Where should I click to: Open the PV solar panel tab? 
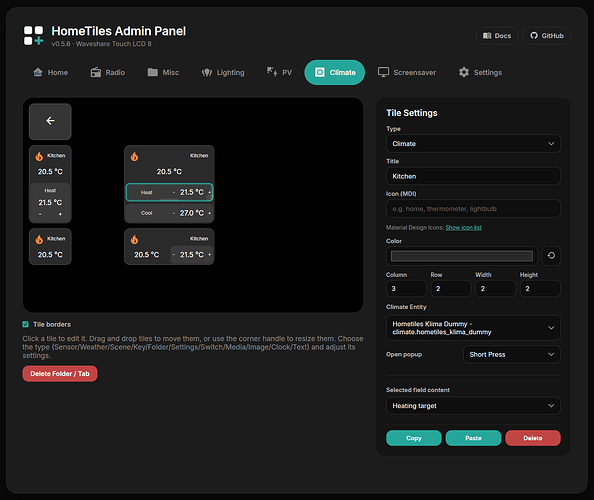pyautogui.click(x=280, y=72)
